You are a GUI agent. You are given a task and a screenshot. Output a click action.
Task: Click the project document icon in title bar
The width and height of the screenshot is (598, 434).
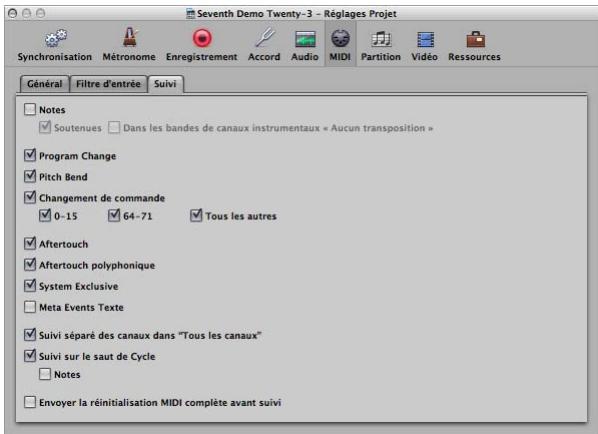coord(190,14)
